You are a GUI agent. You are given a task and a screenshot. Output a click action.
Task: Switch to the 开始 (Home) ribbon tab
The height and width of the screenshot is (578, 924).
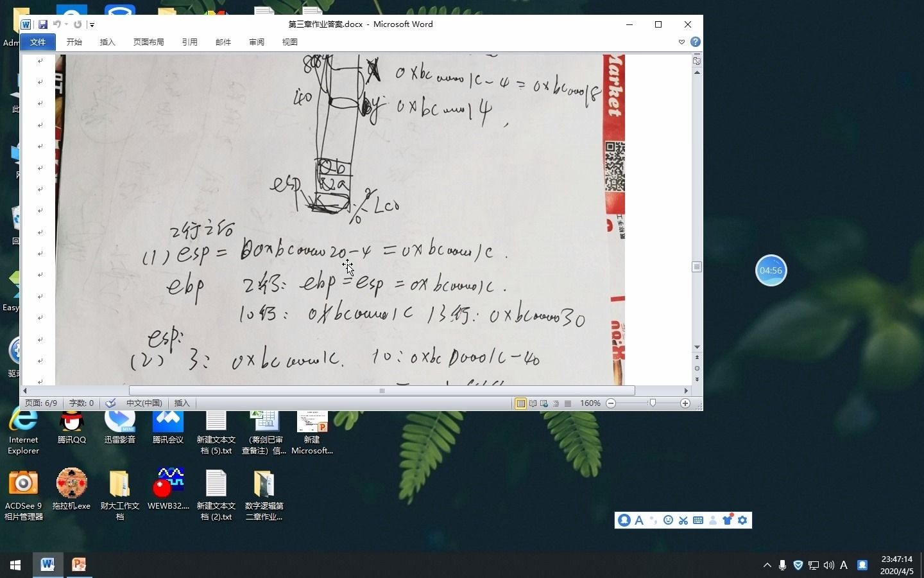(74, 42)
